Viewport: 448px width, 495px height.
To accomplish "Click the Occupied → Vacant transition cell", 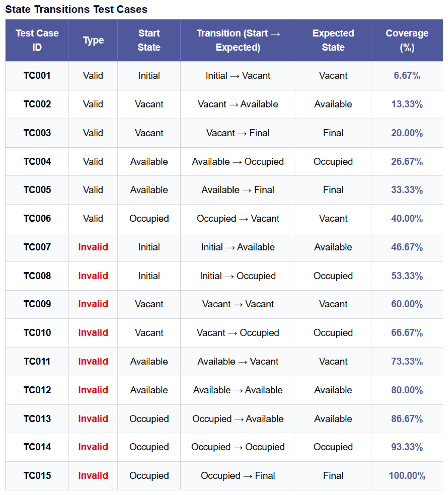I will point(238,218).
